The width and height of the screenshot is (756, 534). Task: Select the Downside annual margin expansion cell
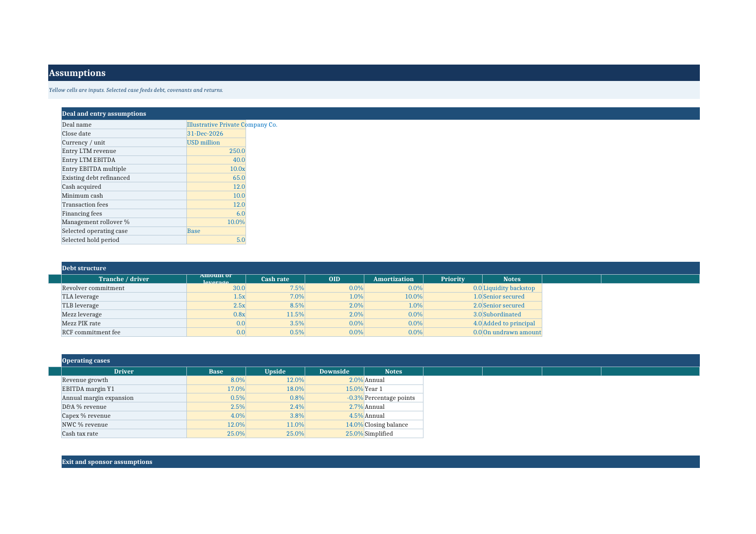(x=335, y=398)
